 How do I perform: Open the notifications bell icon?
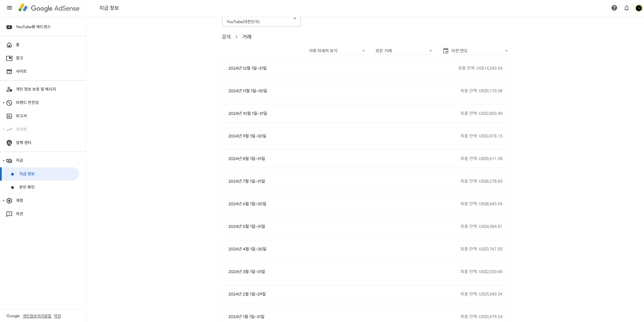coord(626,8)
